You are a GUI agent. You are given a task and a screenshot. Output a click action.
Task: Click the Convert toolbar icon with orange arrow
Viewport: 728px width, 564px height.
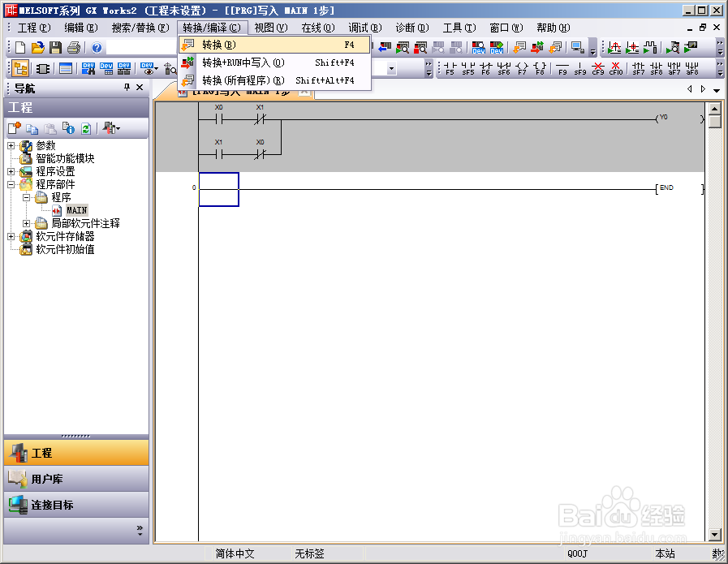click(519, 47)
